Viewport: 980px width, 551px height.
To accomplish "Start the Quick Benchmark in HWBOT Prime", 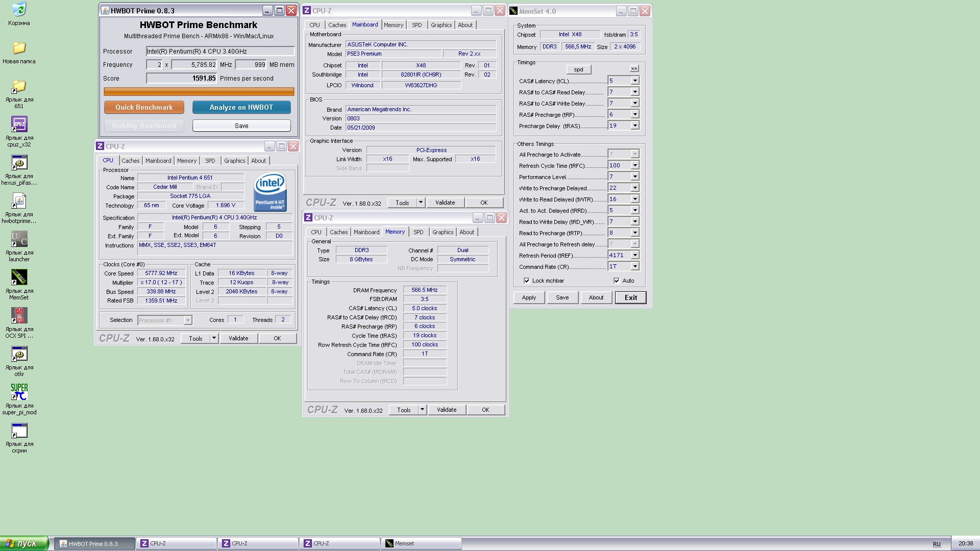I will point(144,107).
